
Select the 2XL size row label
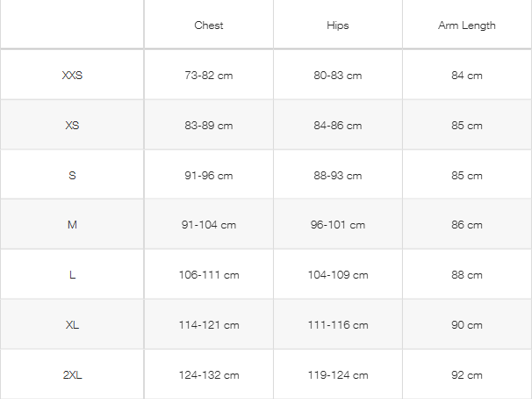click(72, 375)
